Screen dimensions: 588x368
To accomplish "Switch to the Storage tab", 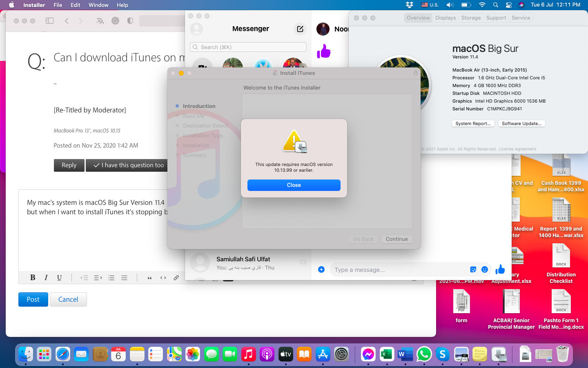I will pyautogui.click(x=471, y=18).
